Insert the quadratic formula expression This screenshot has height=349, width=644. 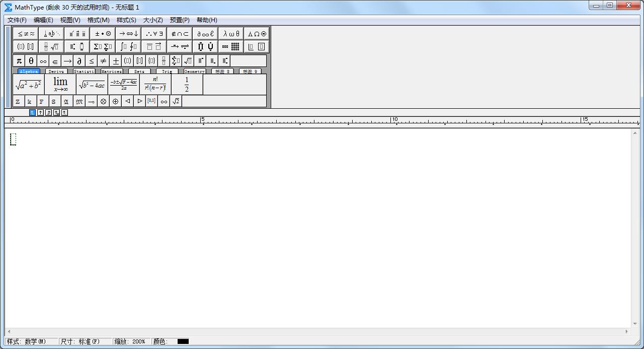[124, 85]
